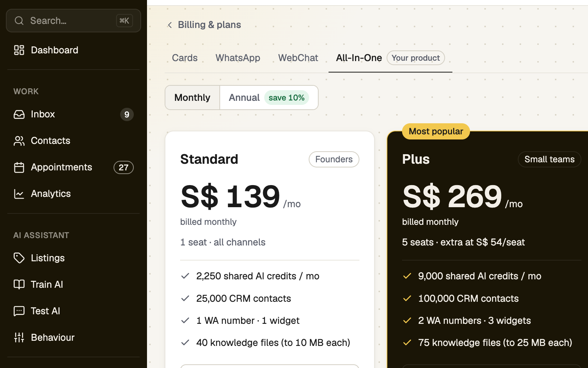The height and width of the screenshot is (368, 588).
Task: Click the Test AI chat icon
Action: pyautogui.click(x=19, y=311)
